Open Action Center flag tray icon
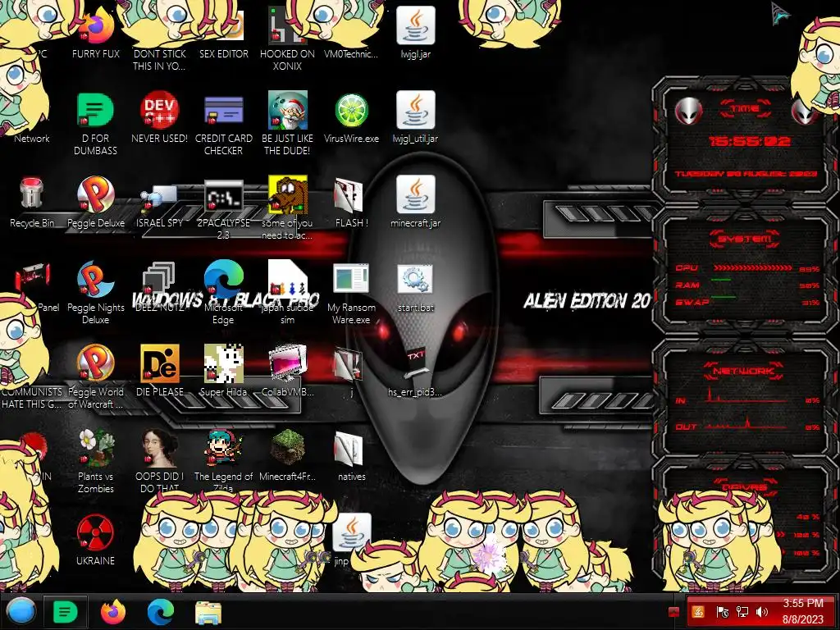840x630 pixels. 722,611
